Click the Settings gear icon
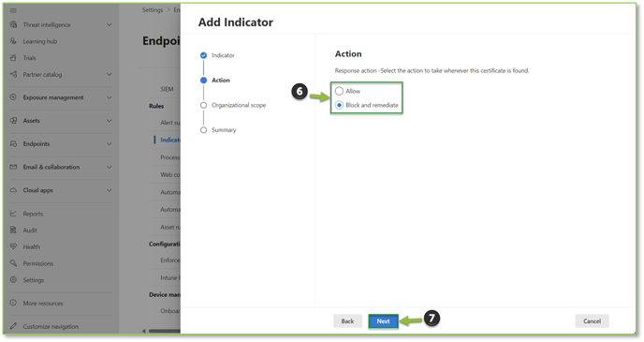 (13, 280)
